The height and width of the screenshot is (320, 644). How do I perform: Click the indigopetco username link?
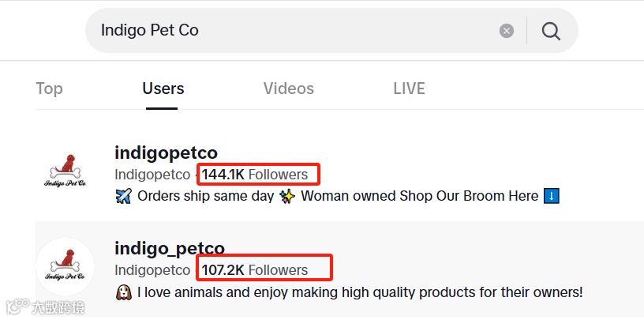click(x=166, y=152)
